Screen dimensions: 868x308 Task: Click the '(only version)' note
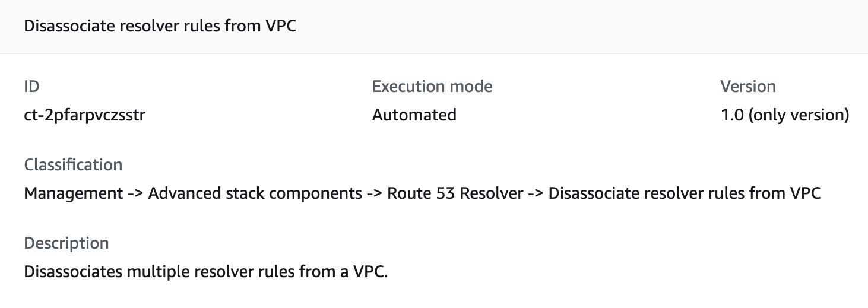[799, 115]
